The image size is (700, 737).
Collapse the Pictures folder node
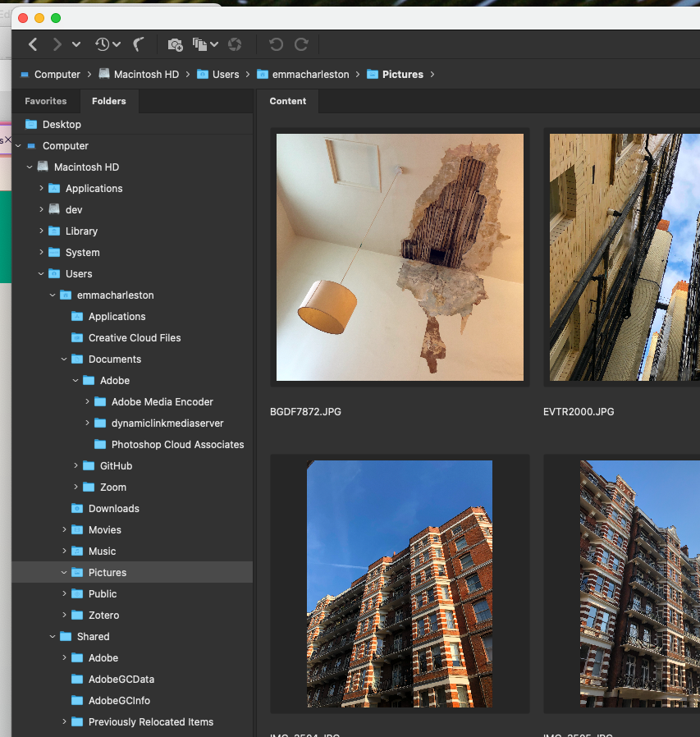pyautogui.click(x=64, y=573)
